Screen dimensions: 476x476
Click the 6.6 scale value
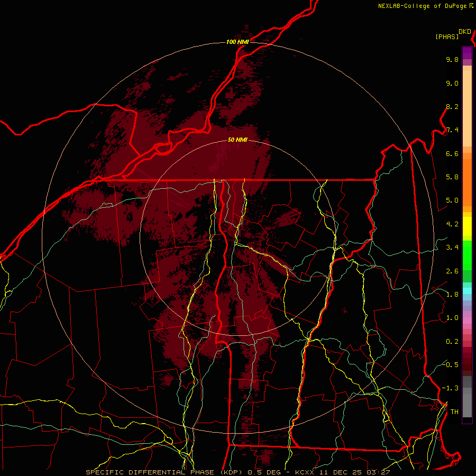(452, 153)
